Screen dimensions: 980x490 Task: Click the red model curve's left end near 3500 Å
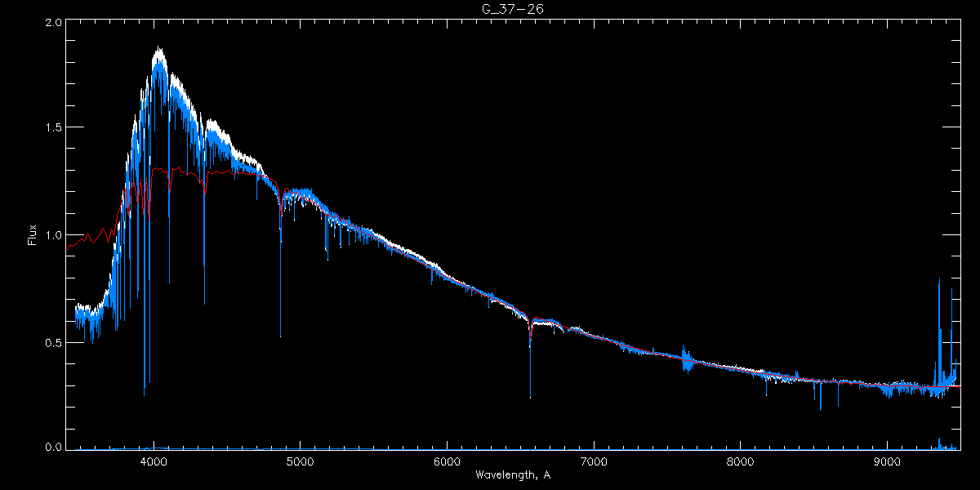click(x=70, y=246)
